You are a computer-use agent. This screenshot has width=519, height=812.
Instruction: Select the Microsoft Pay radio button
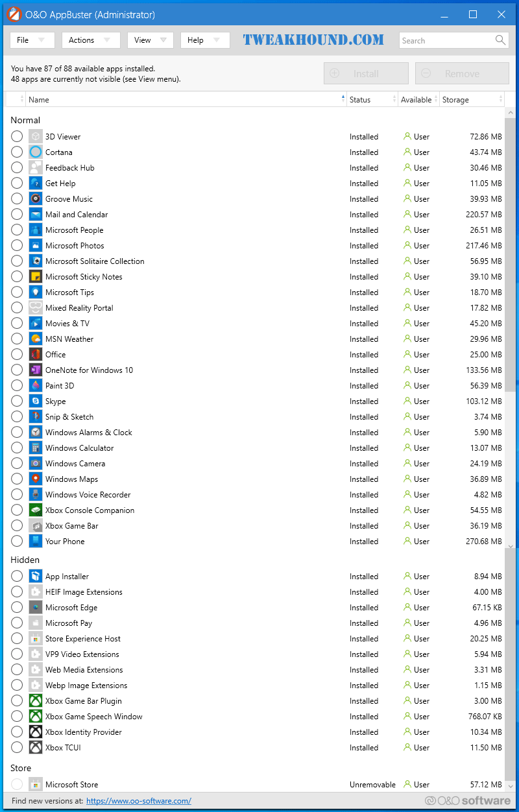[x=17, y=623]
